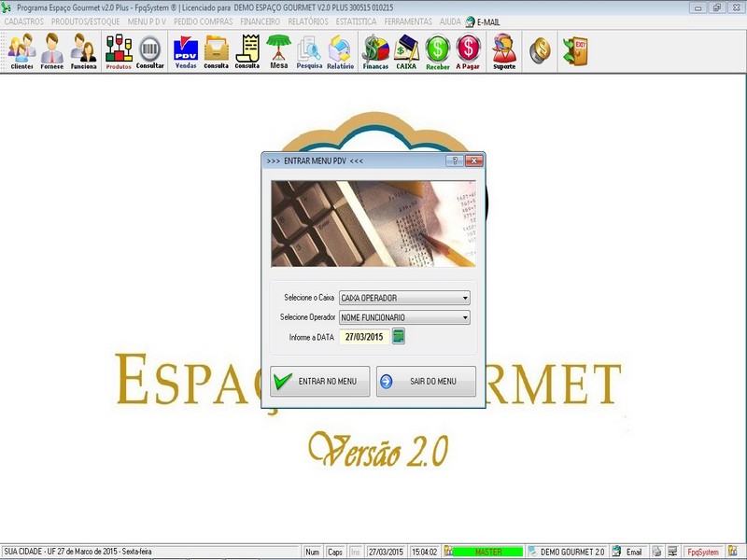Open the RELATÓRIOS menu

pyautogui.click(x=308, y=21)
